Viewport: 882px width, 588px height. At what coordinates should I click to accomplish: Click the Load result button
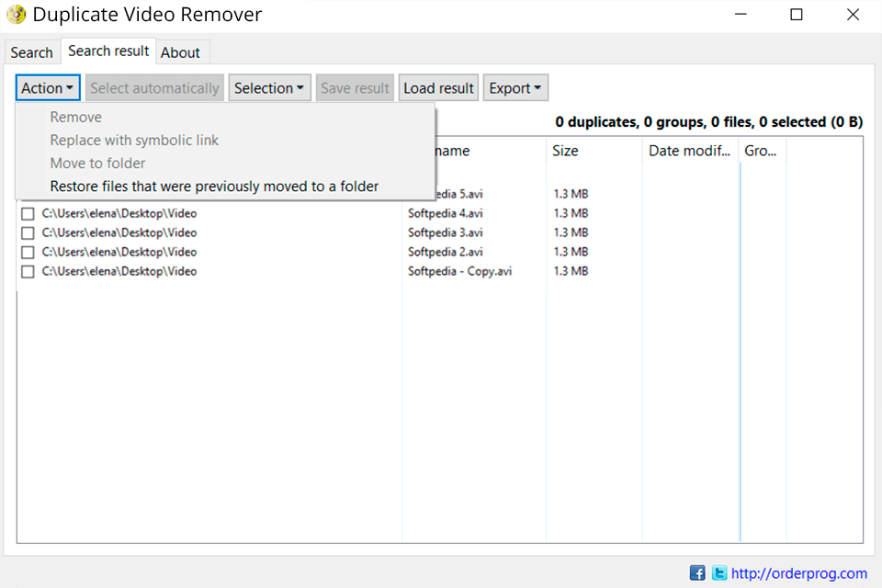438,87
